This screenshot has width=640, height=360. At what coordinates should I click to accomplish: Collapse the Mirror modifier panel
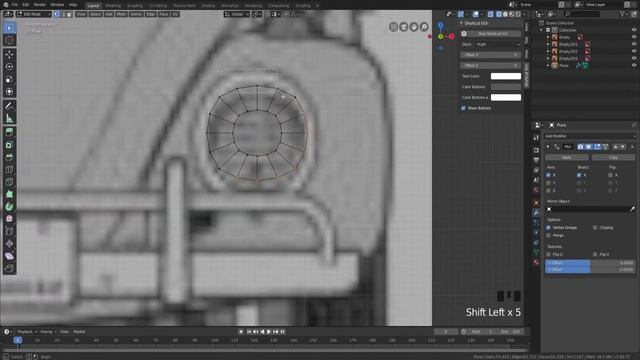click(548, 147)
